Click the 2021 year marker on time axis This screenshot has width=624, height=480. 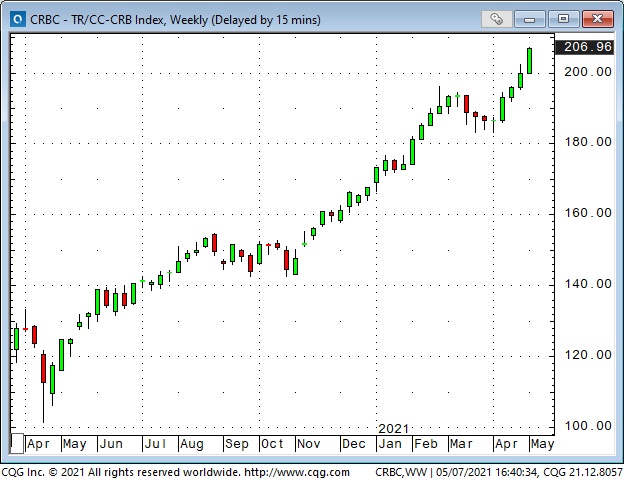tap(393, 429)
